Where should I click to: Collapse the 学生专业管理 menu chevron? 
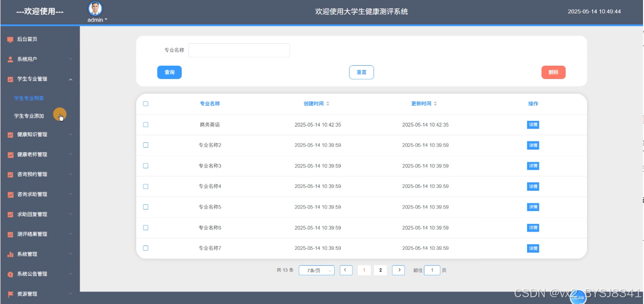[70, 79]
